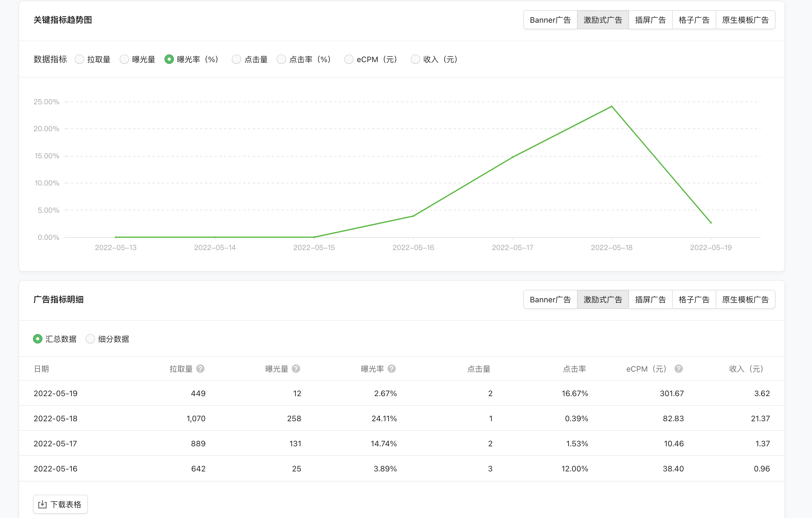
Task: Choose eCPM（元） as chart metric
Action: [349, 59]
